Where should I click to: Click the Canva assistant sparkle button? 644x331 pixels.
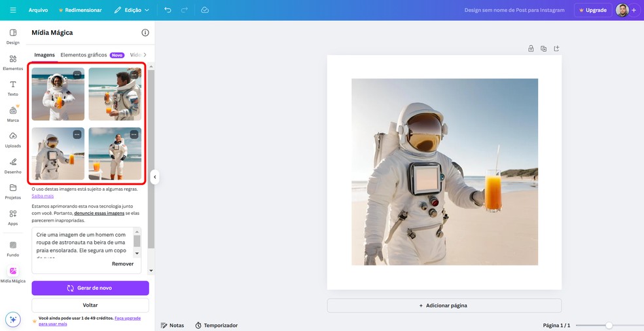[12, 319]
